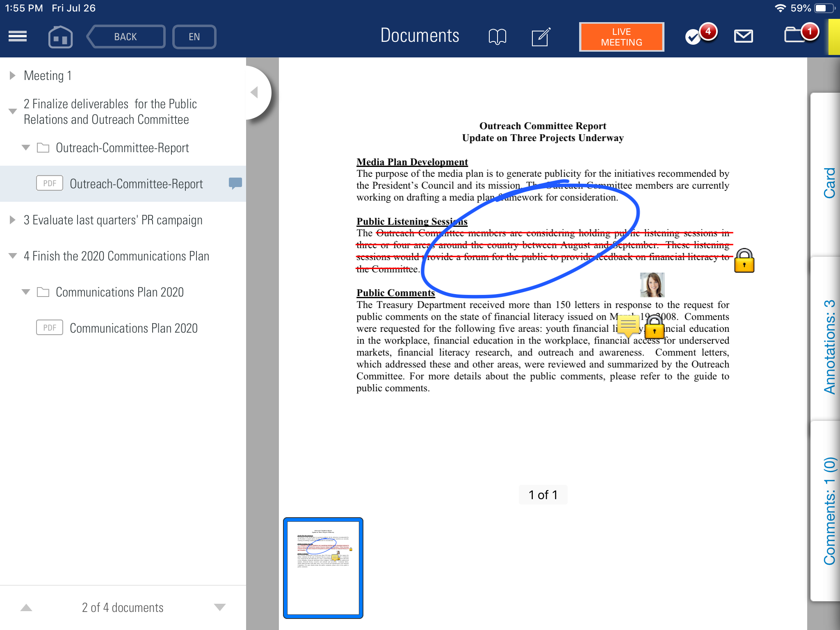The height and width of the screenshot is (630, 840).
Task: Open the mail envelope icon
Action: 743,37
